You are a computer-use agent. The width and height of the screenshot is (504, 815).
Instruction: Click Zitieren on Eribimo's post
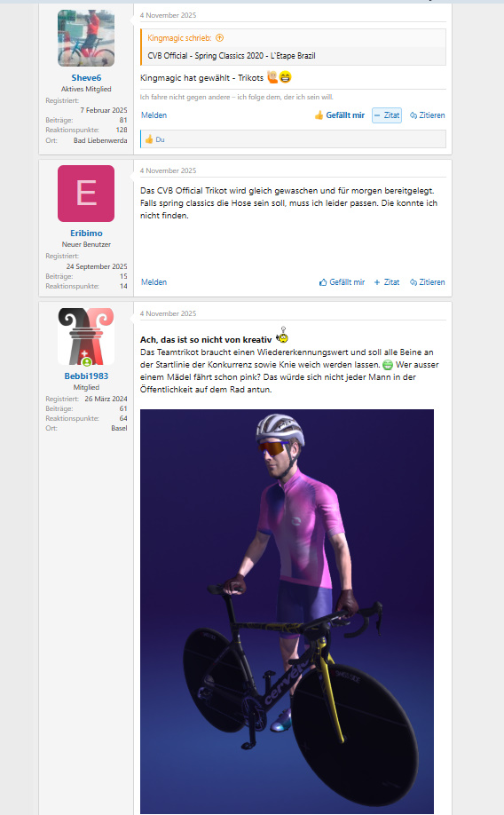(x=428, y=282)
